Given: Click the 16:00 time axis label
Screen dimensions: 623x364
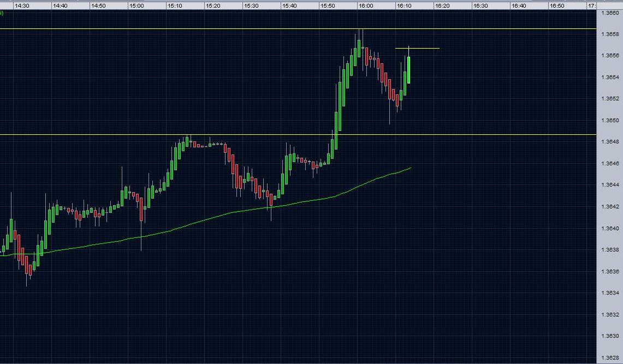Looking at the screenshot, I should [365, 6].
